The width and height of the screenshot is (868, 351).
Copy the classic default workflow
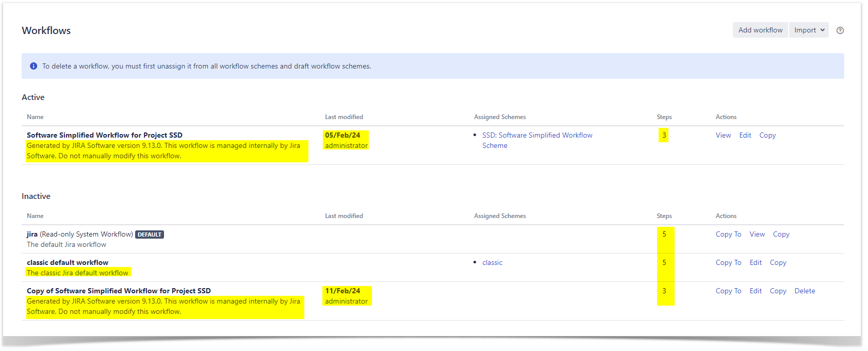(778, 263)
